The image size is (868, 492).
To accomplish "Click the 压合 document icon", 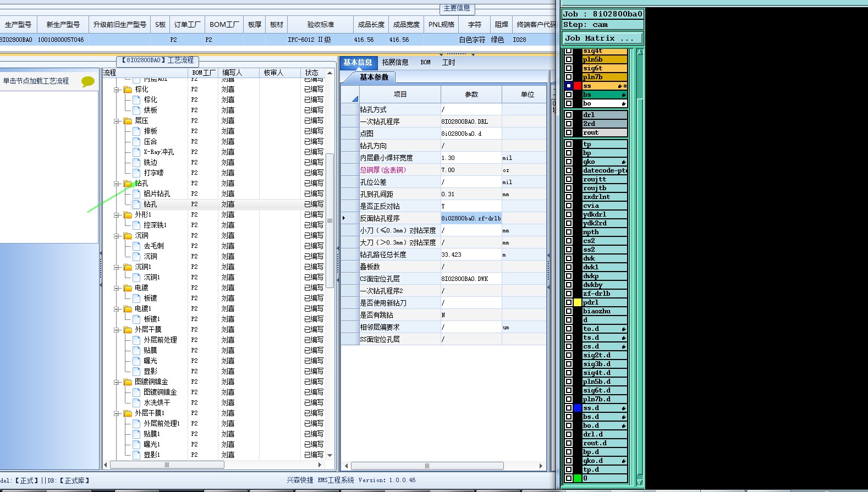I will pyautogui.click(x=136, y=141).
